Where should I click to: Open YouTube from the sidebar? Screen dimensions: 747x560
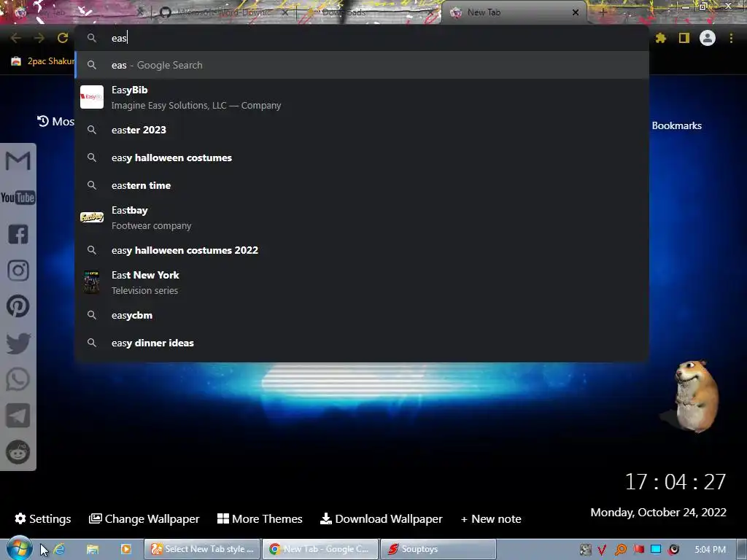pyautogui.click(x=18, y=198)
